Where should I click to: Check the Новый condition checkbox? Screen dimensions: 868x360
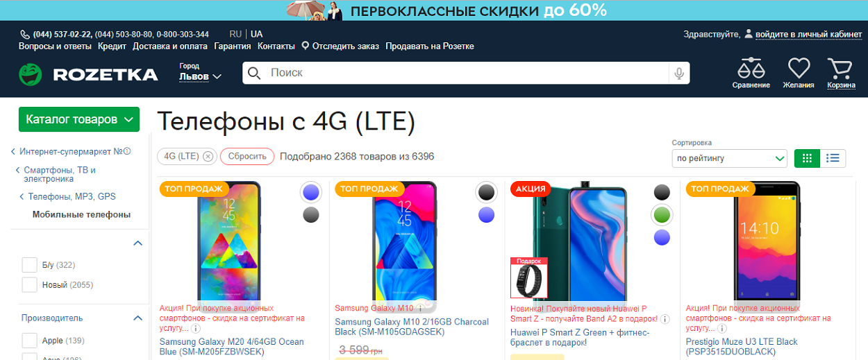pyautogui.click(x=29, y=284)
